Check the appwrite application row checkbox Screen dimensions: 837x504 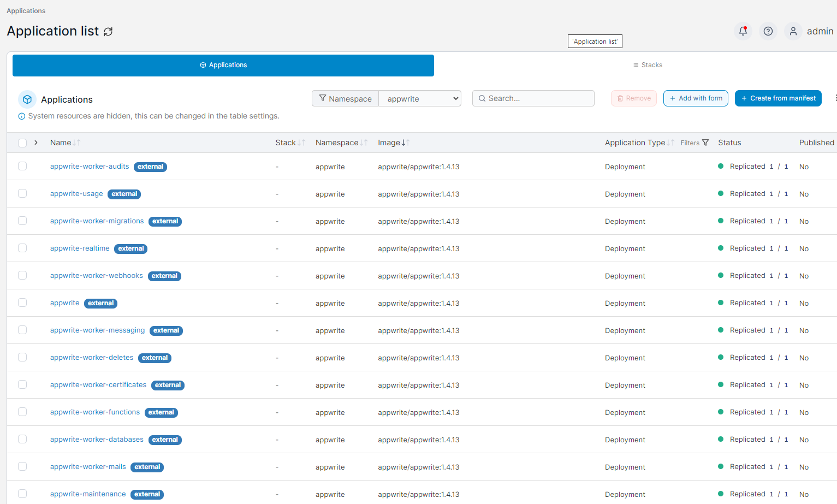pyautogui.click(x=22, y=303)
